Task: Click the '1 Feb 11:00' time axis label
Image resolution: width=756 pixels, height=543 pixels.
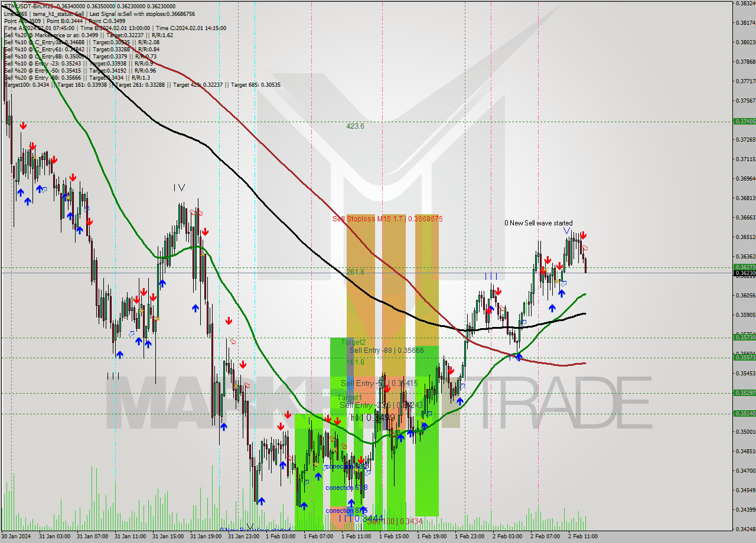Action: pos(356,537)
